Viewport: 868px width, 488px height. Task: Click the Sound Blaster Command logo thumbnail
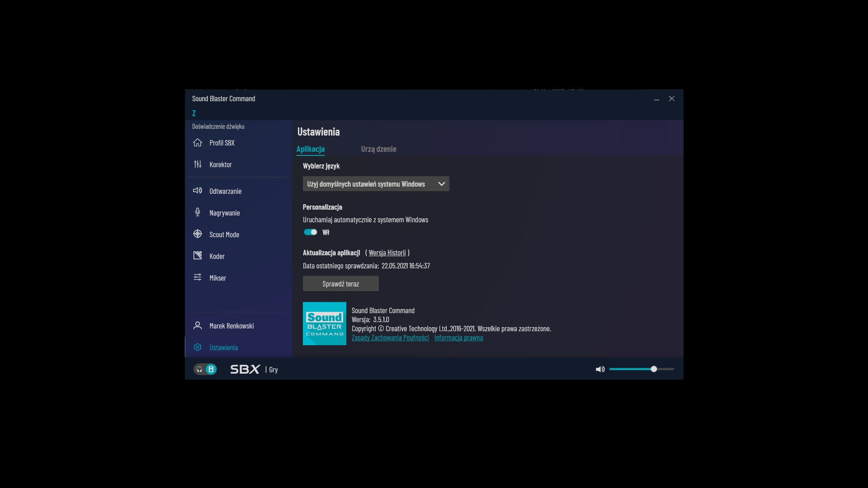coord(325,324)
